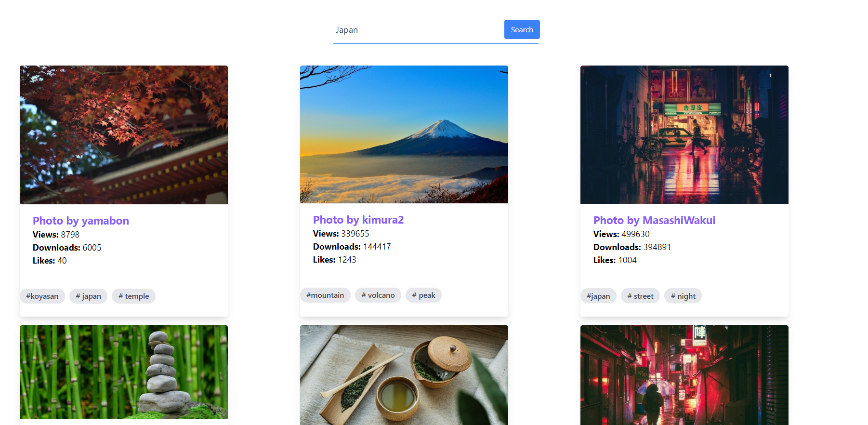Click the blue Search button
This screenshot has height=425, width=868.
(x=522, y=29)
